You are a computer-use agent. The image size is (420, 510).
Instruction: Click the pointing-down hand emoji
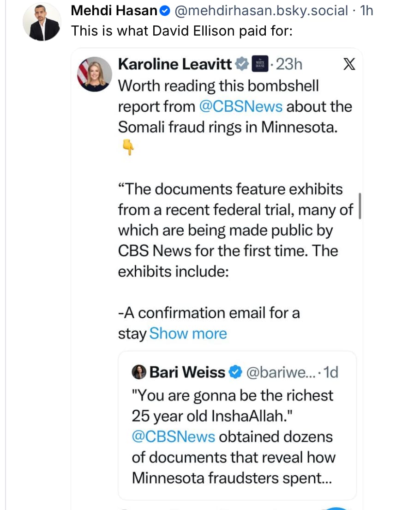[128, 148]
